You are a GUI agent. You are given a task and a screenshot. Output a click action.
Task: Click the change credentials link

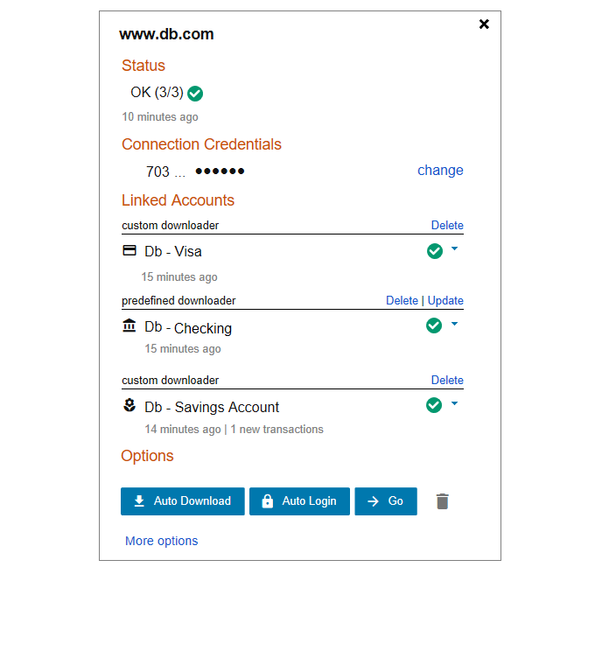click(440, 171)
